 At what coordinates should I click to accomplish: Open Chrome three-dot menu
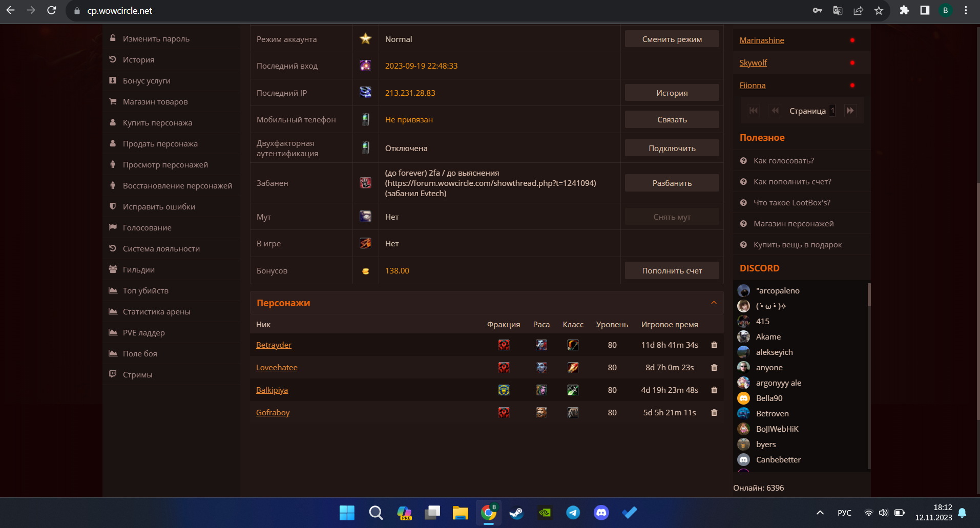pos(966,11)
